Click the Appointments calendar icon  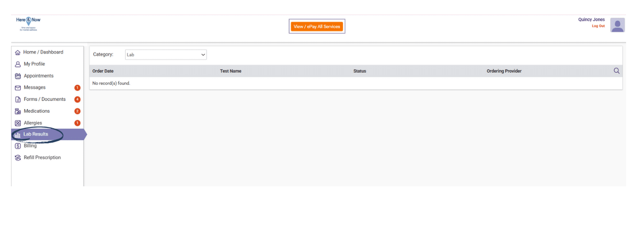(18, 76)
